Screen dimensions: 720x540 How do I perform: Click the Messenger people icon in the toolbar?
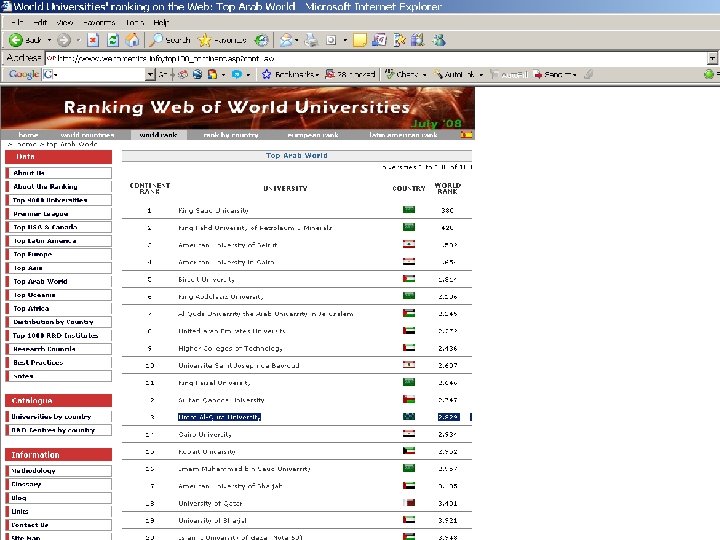[x=439, y=40]
